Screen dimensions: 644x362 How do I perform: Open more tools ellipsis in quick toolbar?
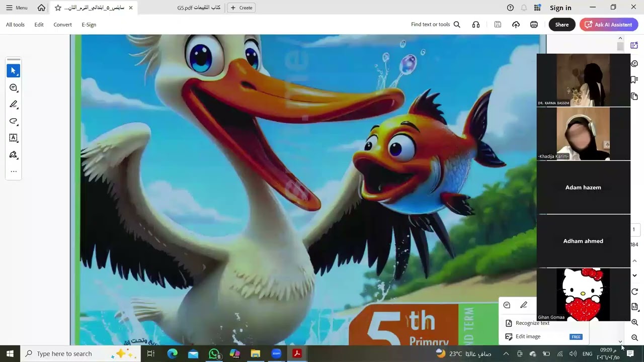click(14, 171)
